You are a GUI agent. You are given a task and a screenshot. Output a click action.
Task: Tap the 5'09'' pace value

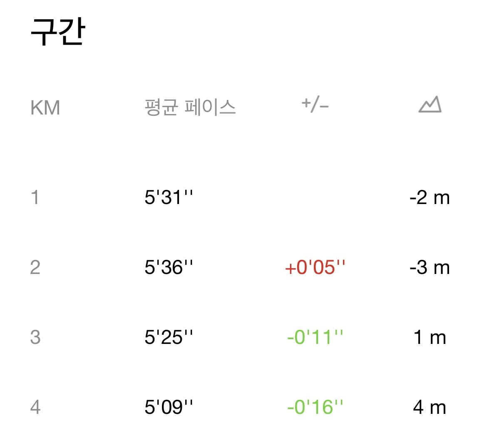tap(169, 407)
